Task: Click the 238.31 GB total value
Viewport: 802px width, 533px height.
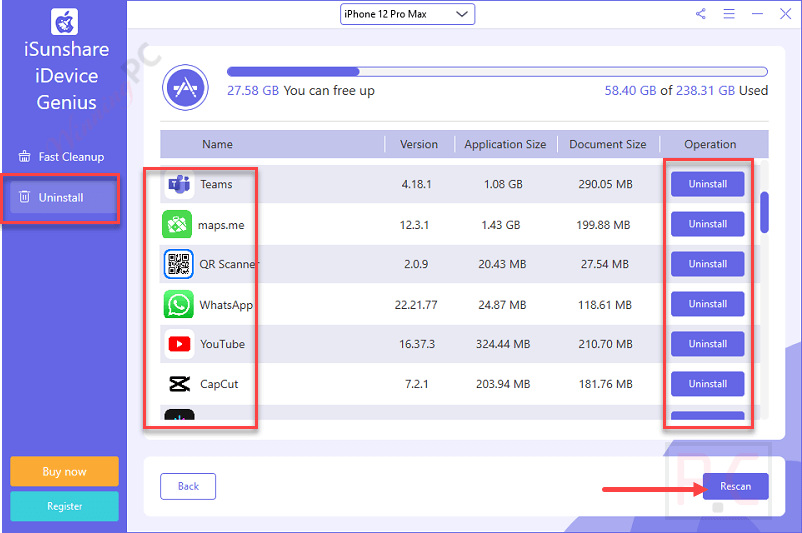Action: [x=705, y=91]
